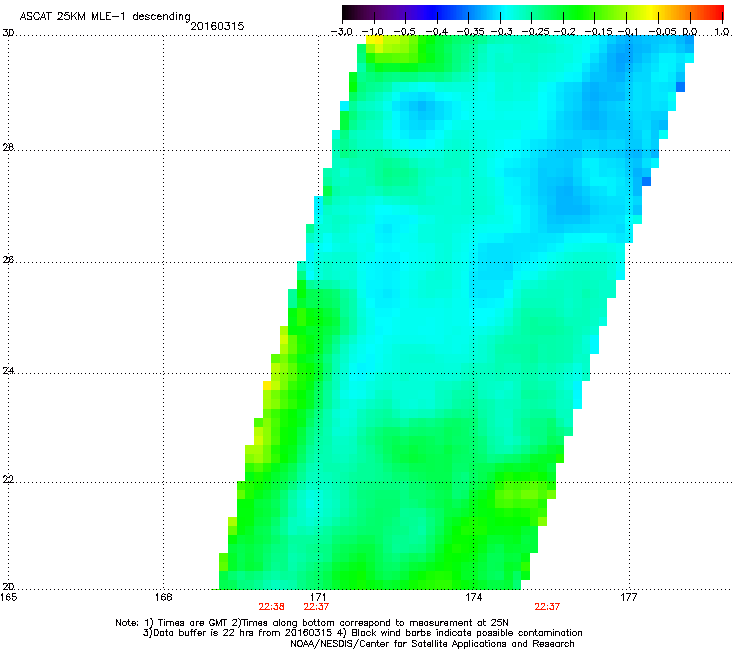Select the -0.25 color scale label
The height and width of the screenshot is (650, 740).
coord(535,32)
